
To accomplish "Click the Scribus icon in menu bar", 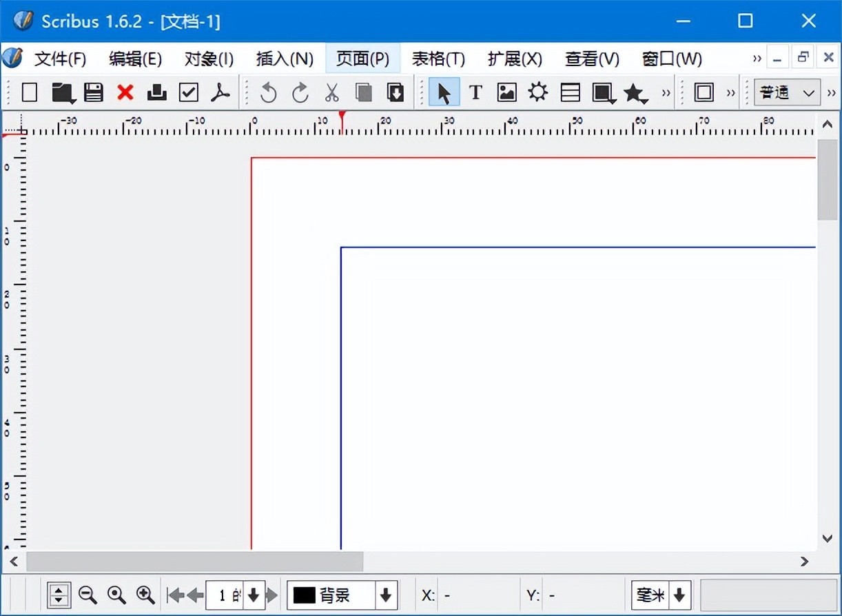I will click(12, 58).
